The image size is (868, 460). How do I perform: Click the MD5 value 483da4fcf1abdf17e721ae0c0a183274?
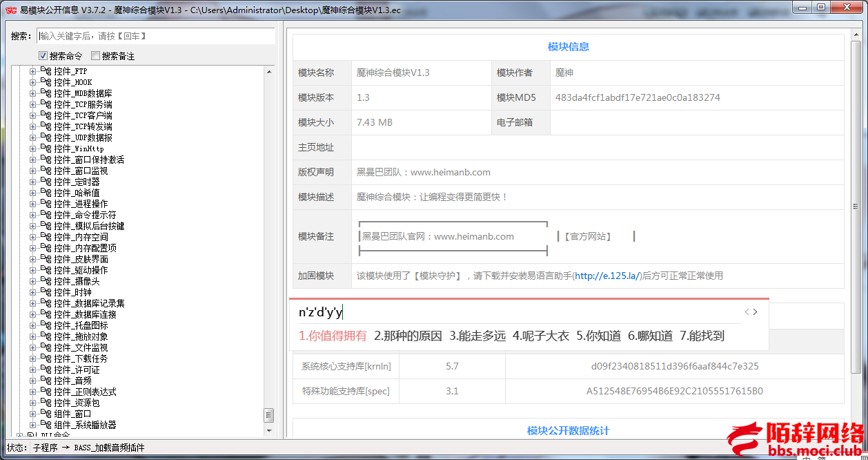point(638,97)
